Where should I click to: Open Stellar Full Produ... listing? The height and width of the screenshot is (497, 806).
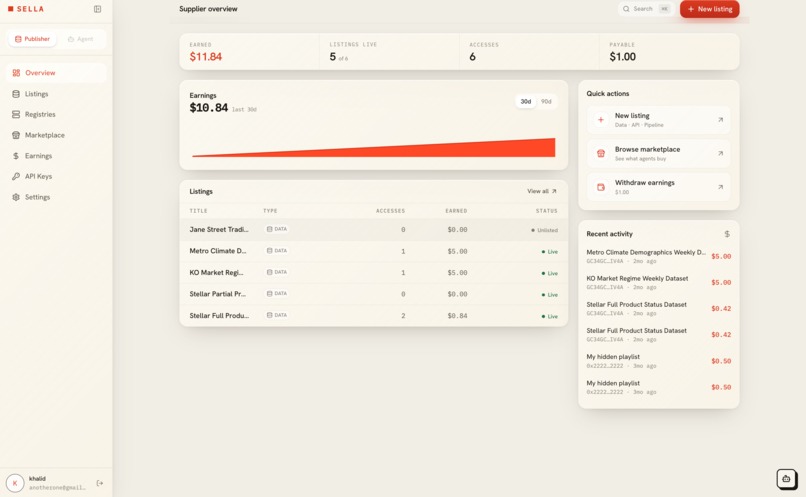point(374,316)
